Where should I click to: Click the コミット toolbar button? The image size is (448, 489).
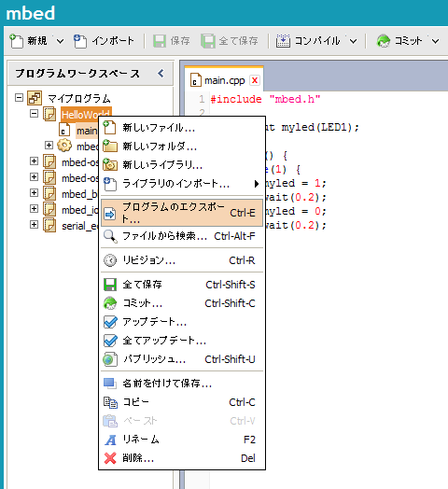[x=399, y=41]
